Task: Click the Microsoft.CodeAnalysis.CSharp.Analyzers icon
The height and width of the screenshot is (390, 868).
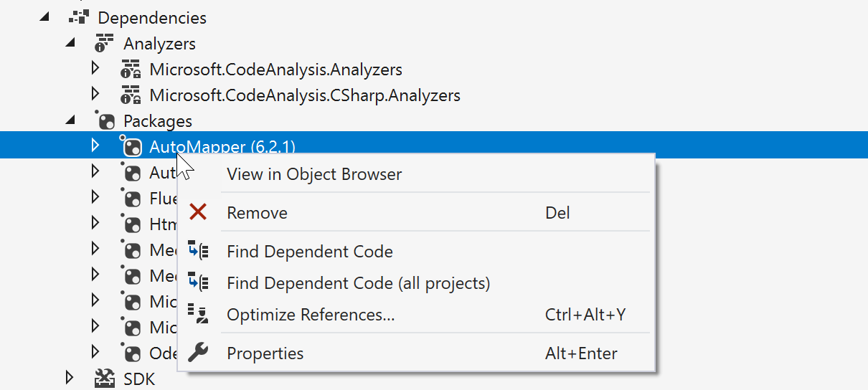Action: click(131, 95)
